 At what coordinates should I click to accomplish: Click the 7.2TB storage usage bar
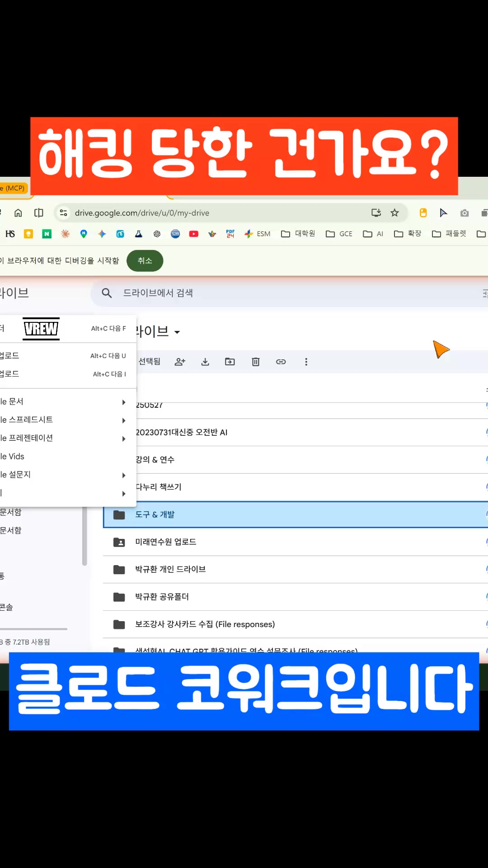[33, 629]
